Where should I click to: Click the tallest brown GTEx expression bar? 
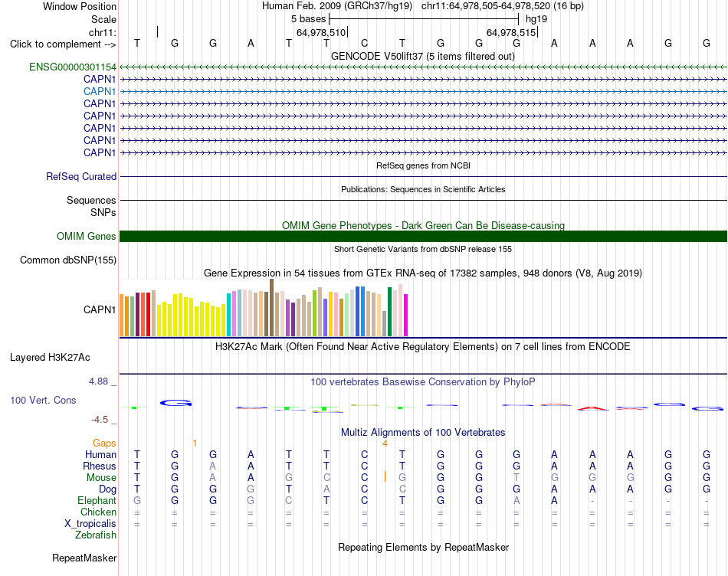click(271, 308)
